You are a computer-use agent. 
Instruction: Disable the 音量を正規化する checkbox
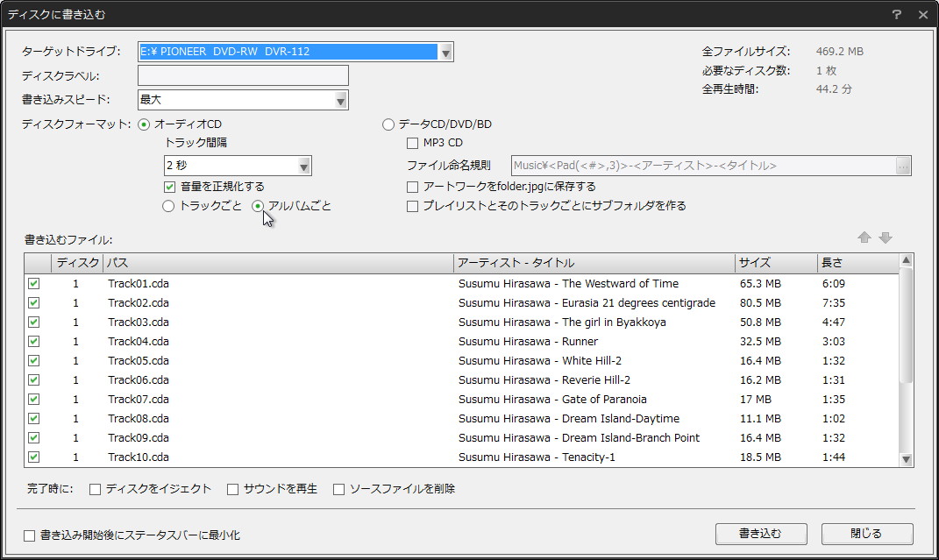tap(169, 187)
